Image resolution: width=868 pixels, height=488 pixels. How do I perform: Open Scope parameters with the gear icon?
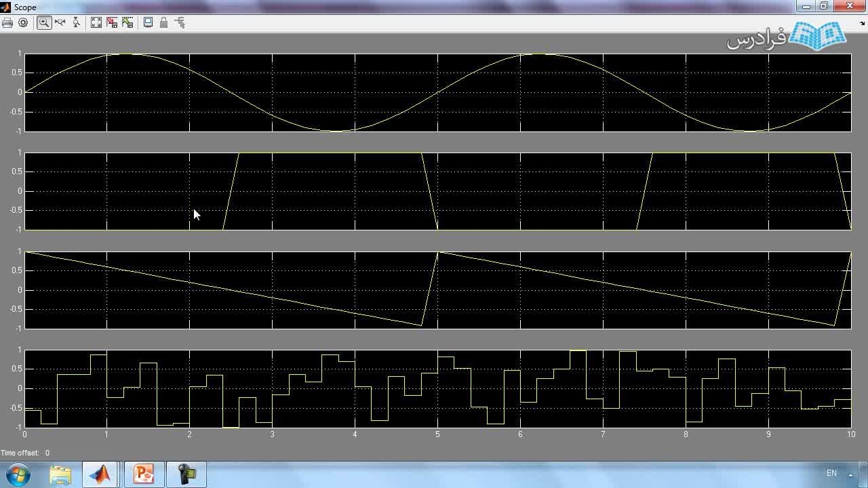[23, 22]
